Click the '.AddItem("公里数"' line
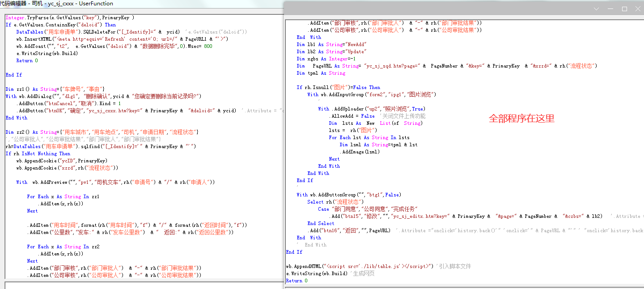 click(130, 232)
